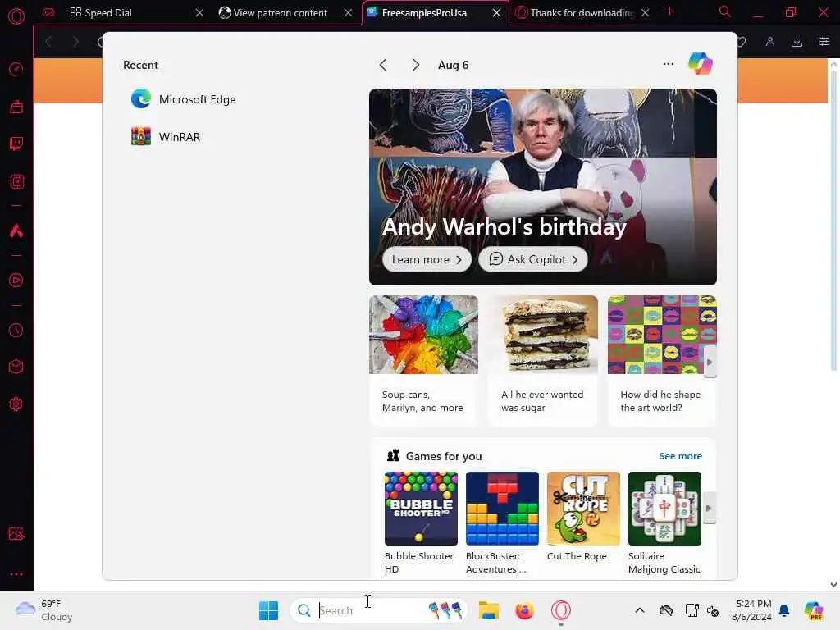
Task: Open WinRAR from Recent list
Action: coord(166,137)
